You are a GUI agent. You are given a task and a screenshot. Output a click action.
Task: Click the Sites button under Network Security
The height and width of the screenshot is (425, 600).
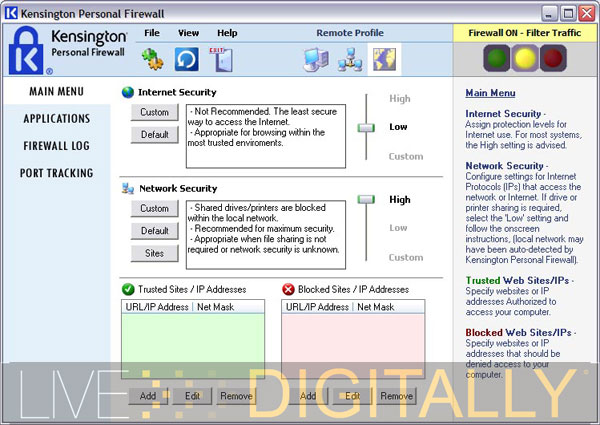(154, 253)
